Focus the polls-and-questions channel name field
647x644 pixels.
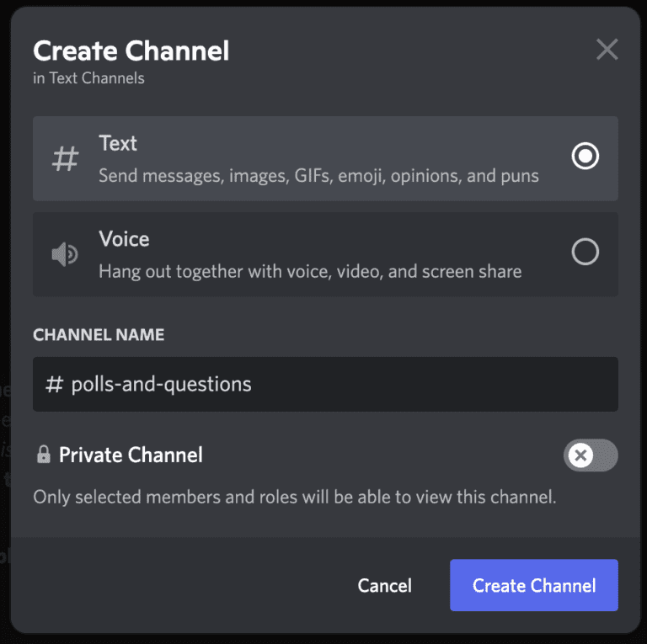(325, 384)
